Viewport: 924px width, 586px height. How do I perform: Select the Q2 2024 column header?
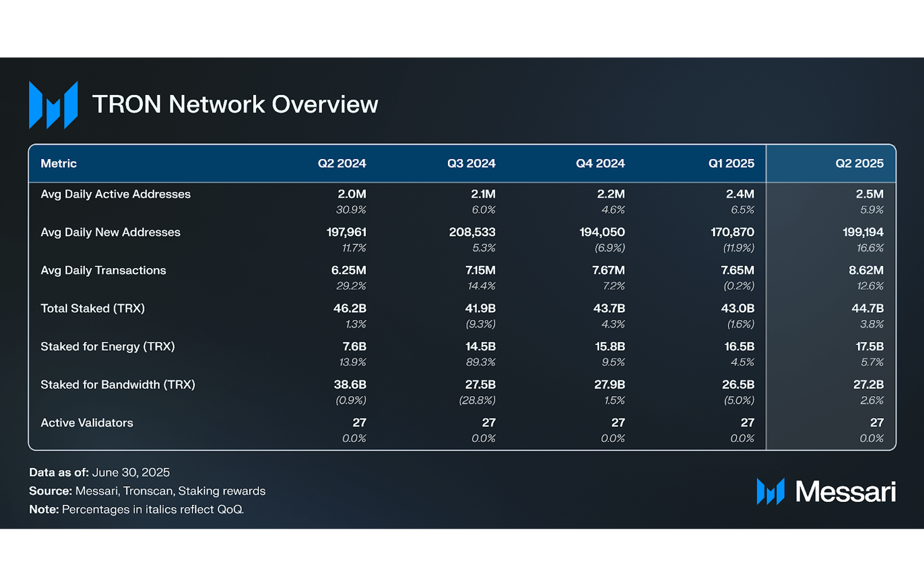coord(342,163)
